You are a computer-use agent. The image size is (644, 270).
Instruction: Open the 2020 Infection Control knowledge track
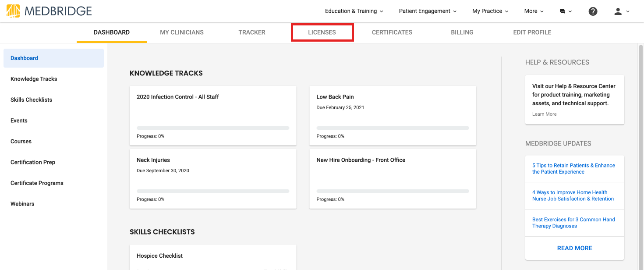(213, 116)
